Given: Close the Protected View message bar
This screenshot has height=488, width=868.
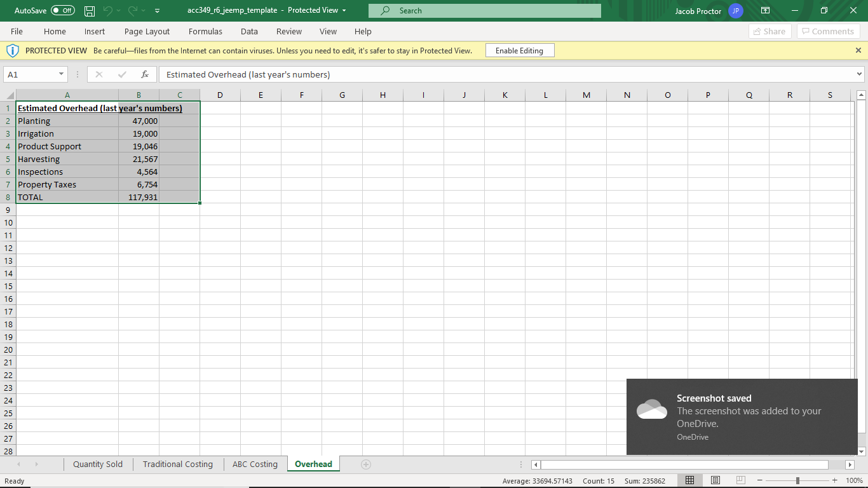Looking at the screenshot, I should [x=858, y=50].
